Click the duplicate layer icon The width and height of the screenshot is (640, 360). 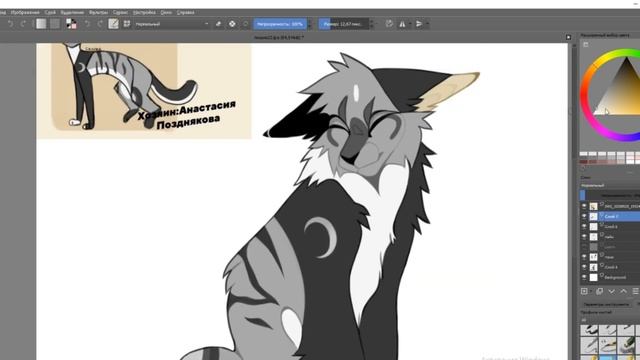pyautogui.click(x=599, y=291)
